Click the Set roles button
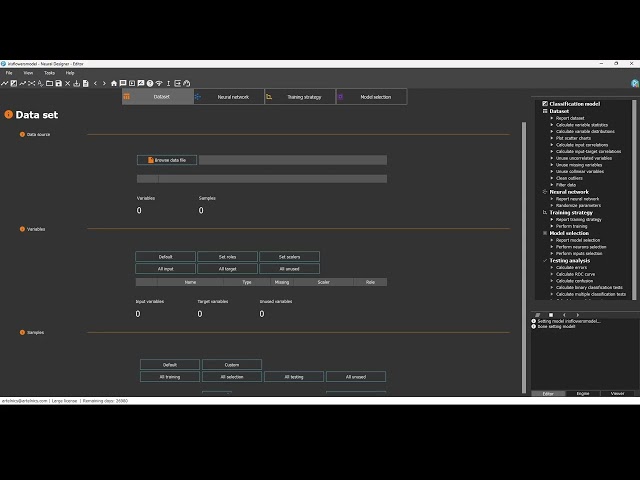The image size is (640, 480). tap(227, 257)
